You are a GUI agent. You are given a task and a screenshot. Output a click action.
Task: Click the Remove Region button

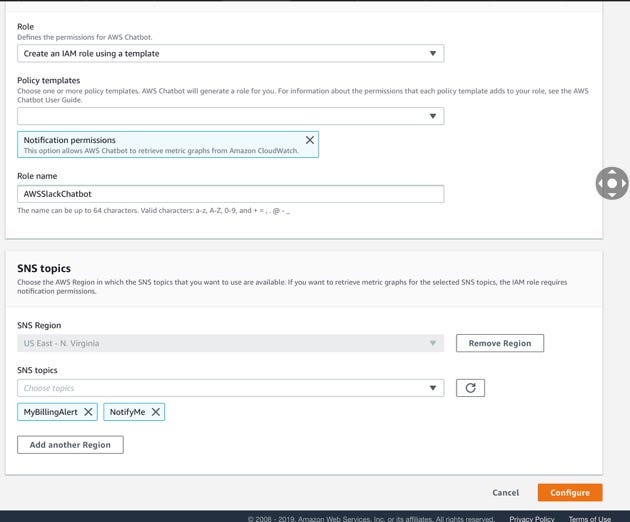tap(500, 343)
